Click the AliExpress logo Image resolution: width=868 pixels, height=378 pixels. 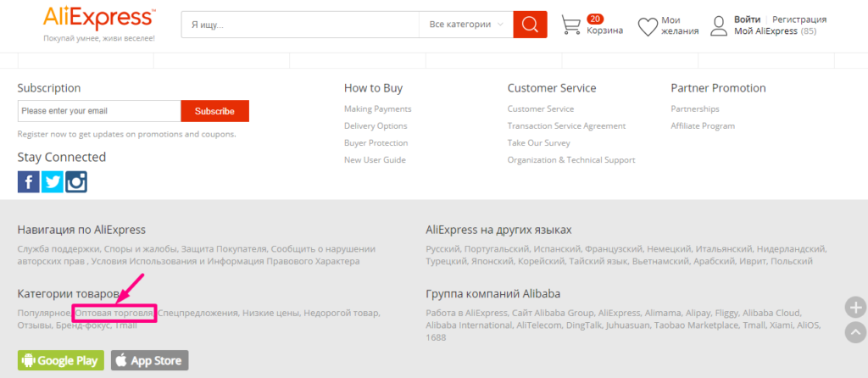pos(99,19)
